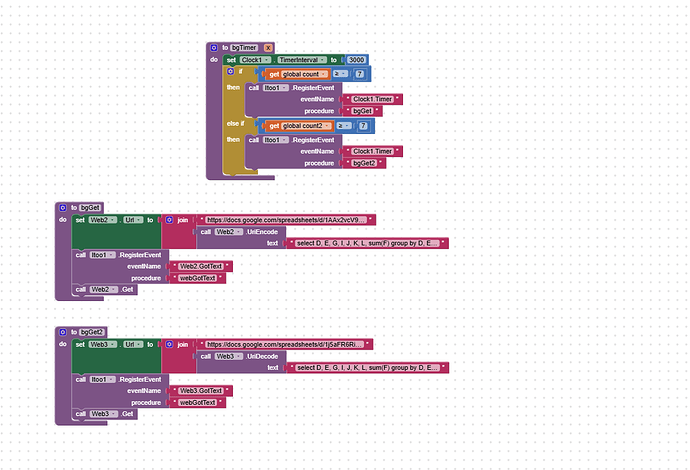690x470 pixels.
Task: Click the bgTimer procedure mutator gear icon
Action: pyautogui.click(x=214, y=48)
